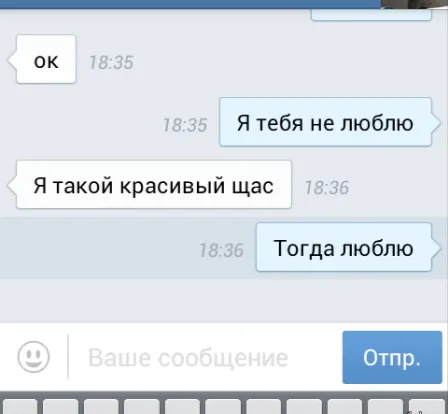Tap the pointed tail of the 'ок' bubble

pos(12,61)
